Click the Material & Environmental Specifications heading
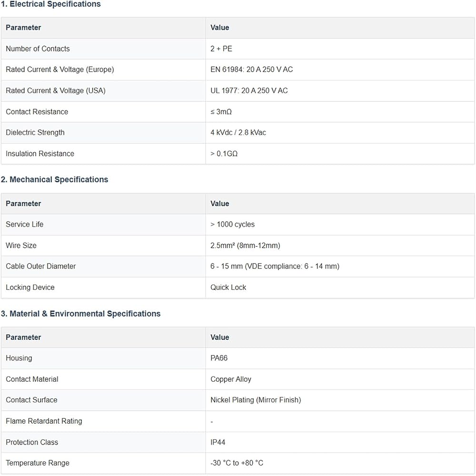 (80, 314)
